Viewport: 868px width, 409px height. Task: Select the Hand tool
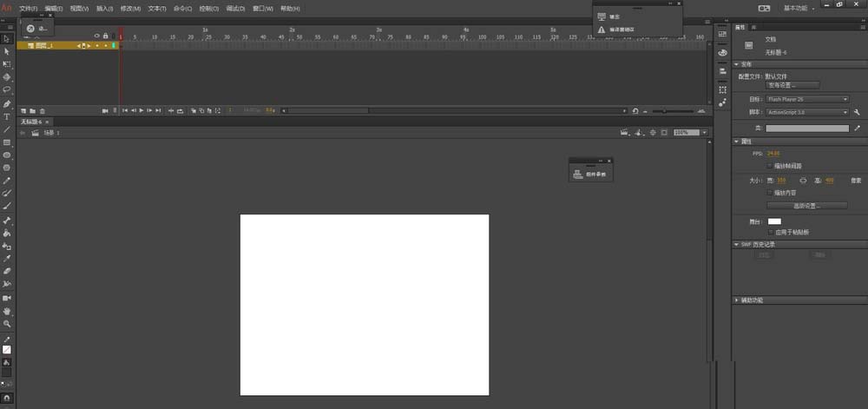[x=7, y=311]
